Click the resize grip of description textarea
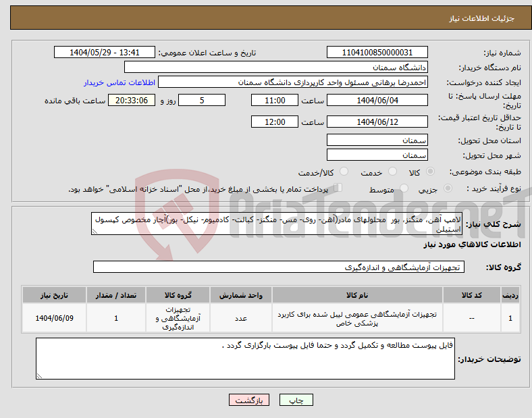This screenshot has width=532, height=418. [x=95, y=232]
